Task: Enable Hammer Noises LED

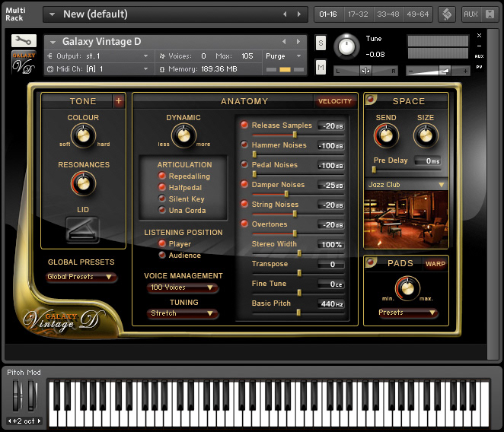Action: click(x=244, y=145)
